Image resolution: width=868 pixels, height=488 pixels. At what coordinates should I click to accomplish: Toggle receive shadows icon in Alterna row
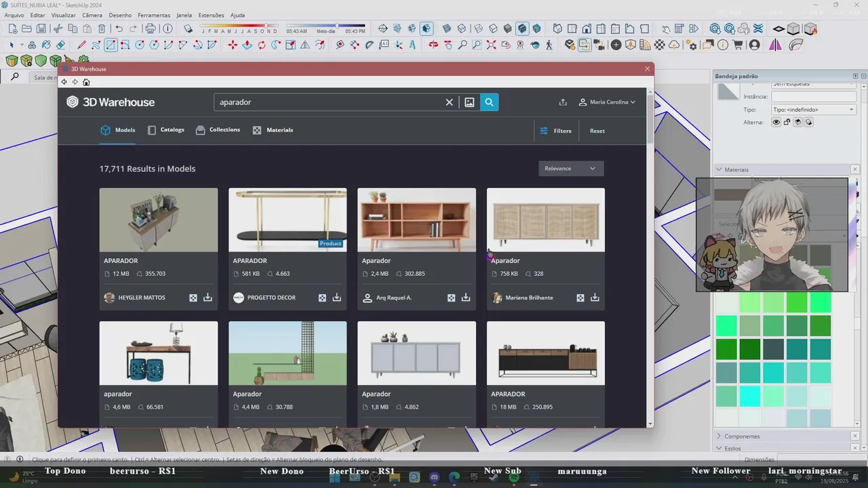(798, 122)
